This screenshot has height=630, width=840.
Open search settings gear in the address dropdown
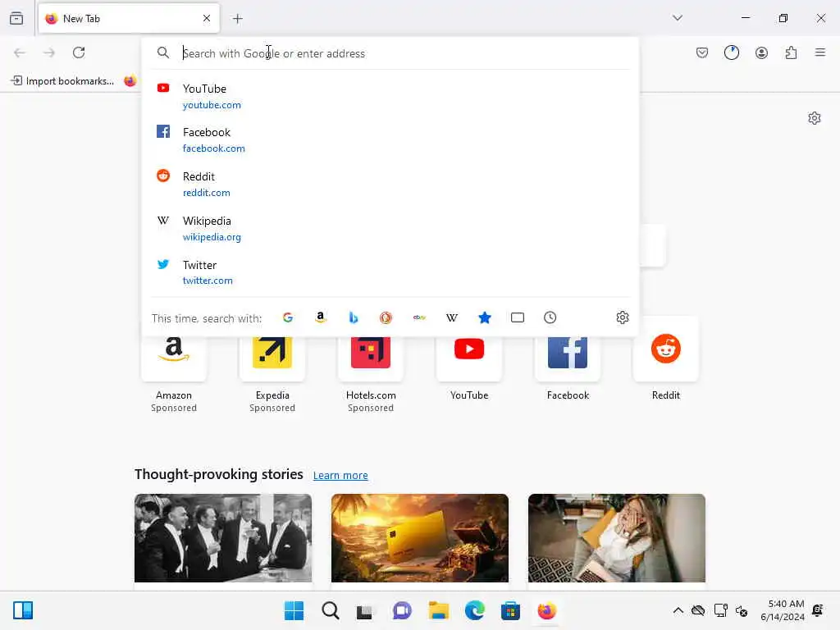coord(623,317)
